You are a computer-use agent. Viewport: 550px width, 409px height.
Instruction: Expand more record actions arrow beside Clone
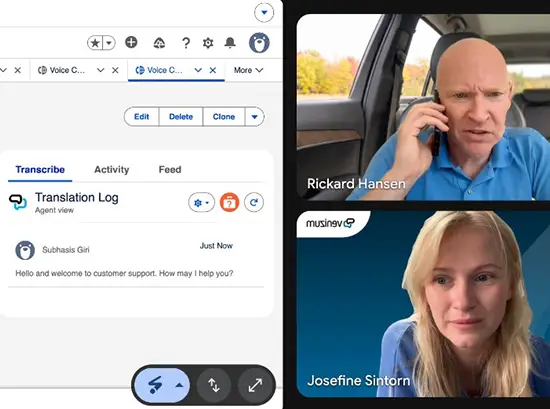click(255, 116)
